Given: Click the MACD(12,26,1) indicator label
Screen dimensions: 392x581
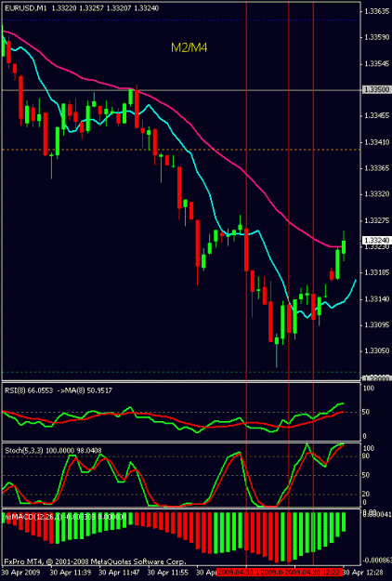Looking at the screenshot, I should coord(66,517).
